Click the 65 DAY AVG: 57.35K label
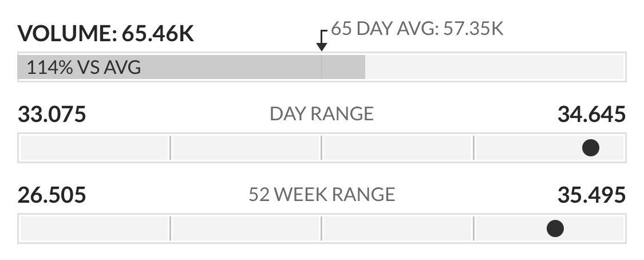The height and width of the screenshot is (260, 644). click(417, 29)
